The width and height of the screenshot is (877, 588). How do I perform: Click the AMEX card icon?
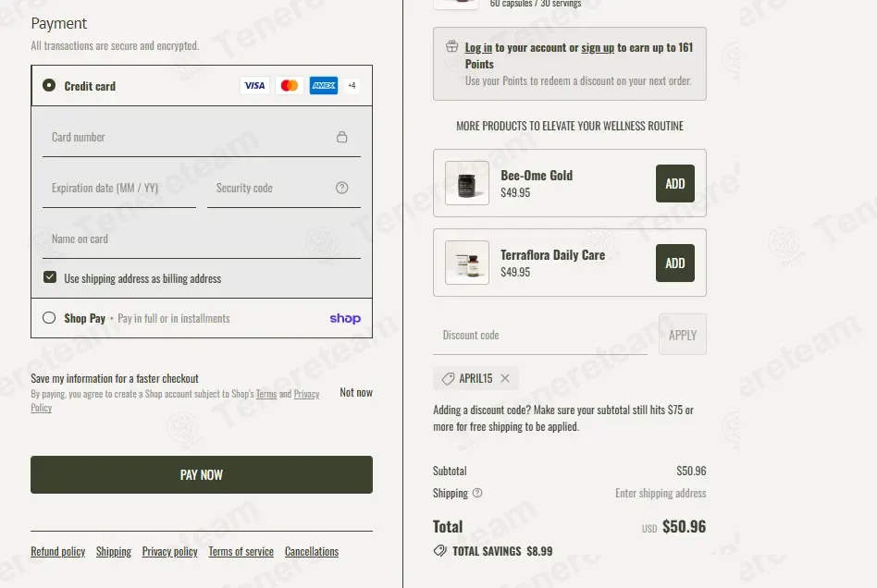pyautogui.click(x=324, y=85)
